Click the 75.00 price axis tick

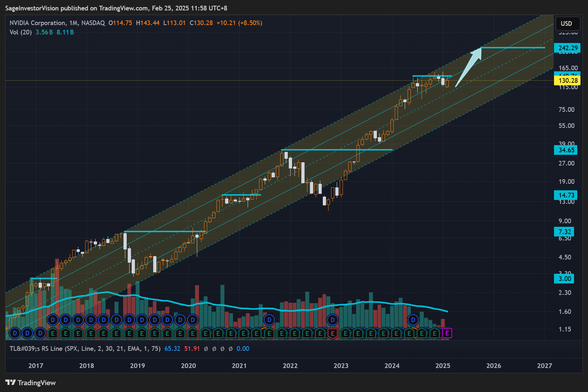(567, 110)
